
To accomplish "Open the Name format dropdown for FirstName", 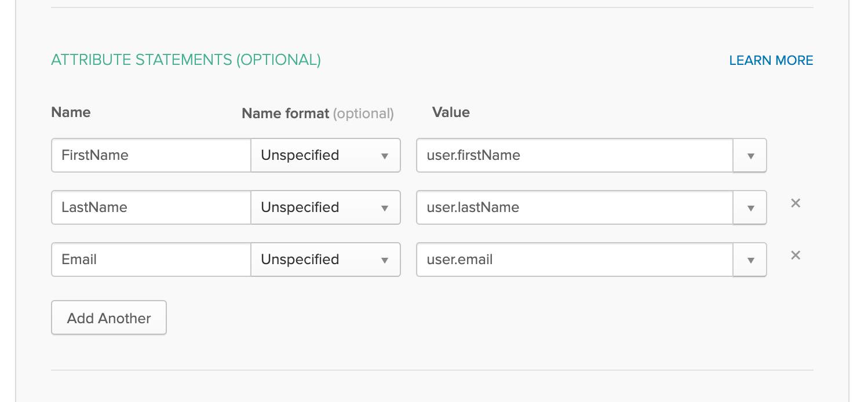I will point(325,155).
